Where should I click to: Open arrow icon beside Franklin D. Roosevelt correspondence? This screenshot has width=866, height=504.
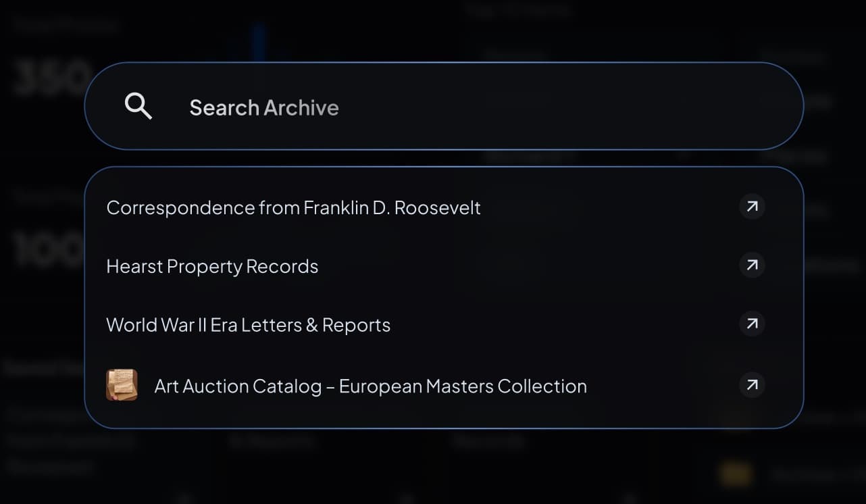(x=752, y=206)
